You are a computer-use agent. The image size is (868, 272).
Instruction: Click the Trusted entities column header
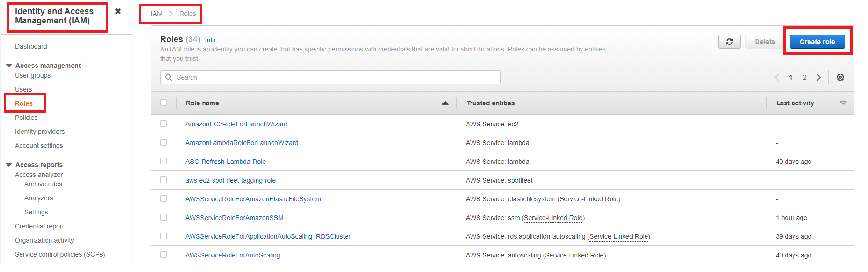tap(491, 103)
